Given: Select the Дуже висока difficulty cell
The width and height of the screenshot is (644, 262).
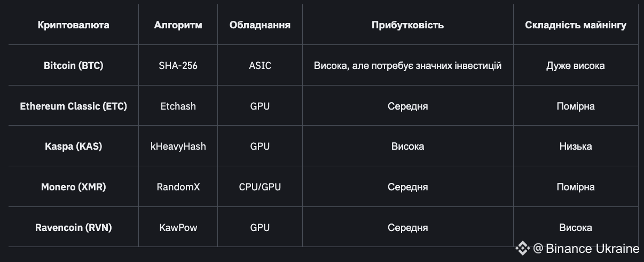Looking at the screenshot, I should click(x=576, y=66).
